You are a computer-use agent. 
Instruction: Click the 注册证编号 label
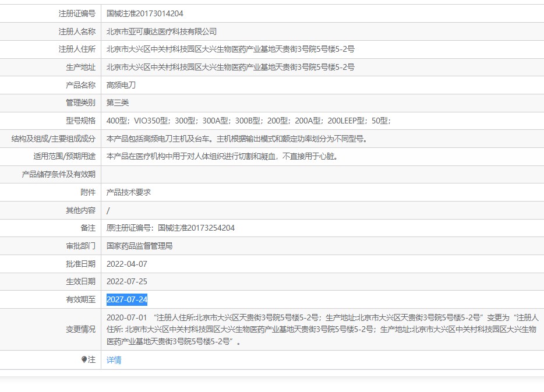tap(77, 13)
